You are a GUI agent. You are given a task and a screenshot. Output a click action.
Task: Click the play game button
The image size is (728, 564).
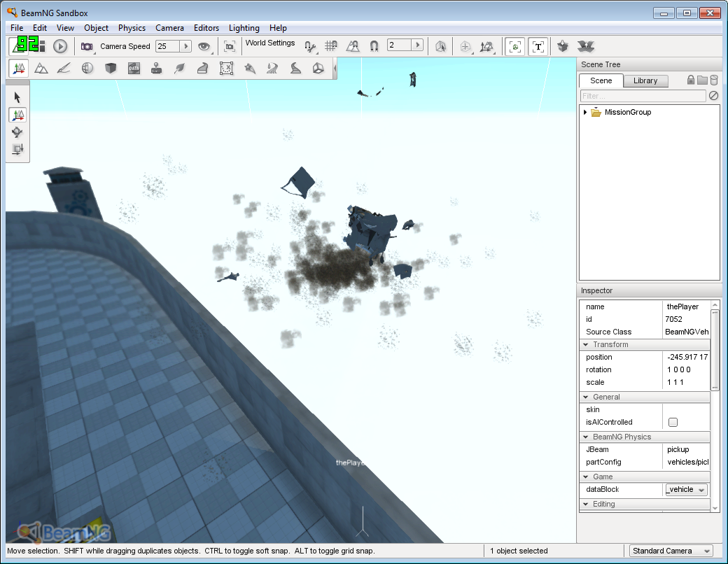tap(60, 46)
